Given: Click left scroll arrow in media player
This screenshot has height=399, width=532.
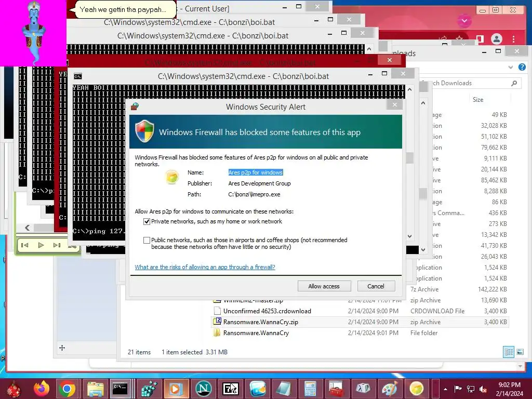Looking at the screenshot, I should pyautogui.click(x=28, y=228).
